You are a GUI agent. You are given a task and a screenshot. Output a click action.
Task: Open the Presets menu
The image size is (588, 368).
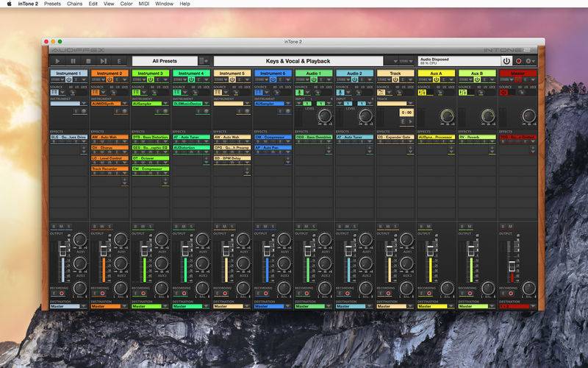pos(52,4)
